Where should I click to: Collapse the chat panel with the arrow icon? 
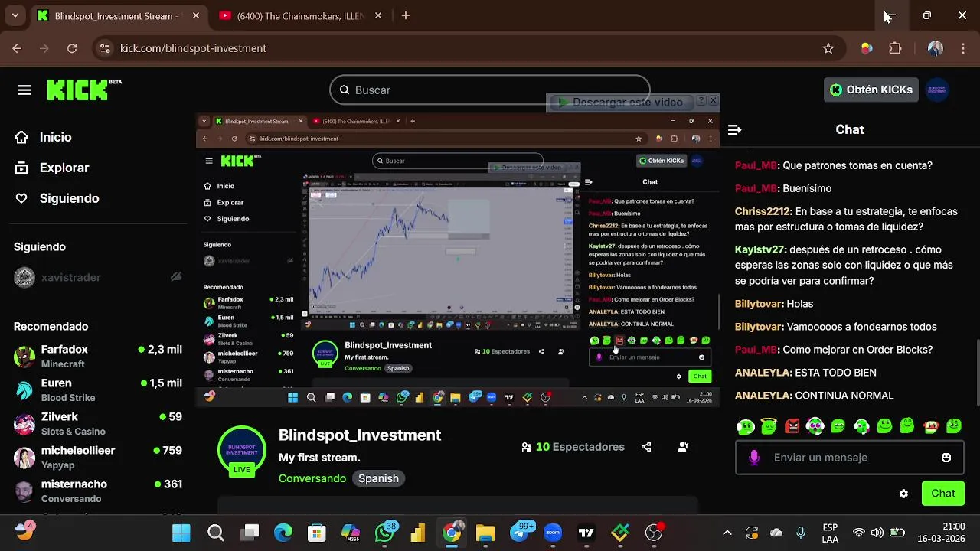734,130
